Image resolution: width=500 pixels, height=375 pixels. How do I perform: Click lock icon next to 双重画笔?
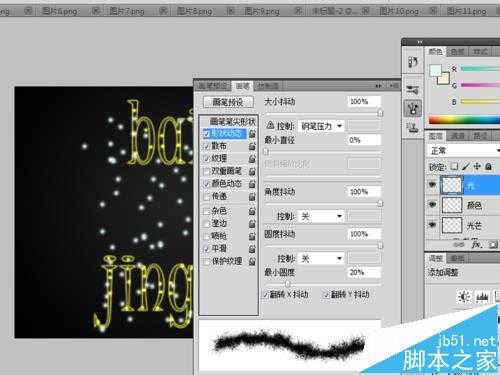pos(252,171)
